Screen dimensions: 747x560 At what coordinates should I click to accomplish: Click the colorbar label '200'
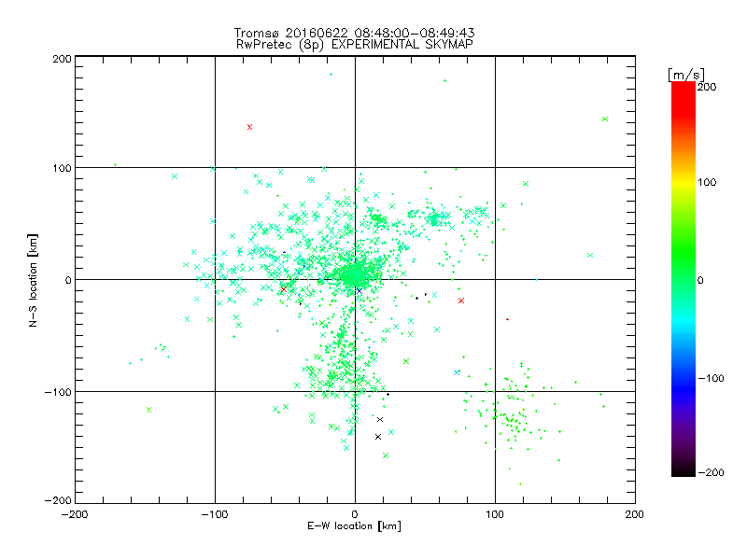coord(707,87)
